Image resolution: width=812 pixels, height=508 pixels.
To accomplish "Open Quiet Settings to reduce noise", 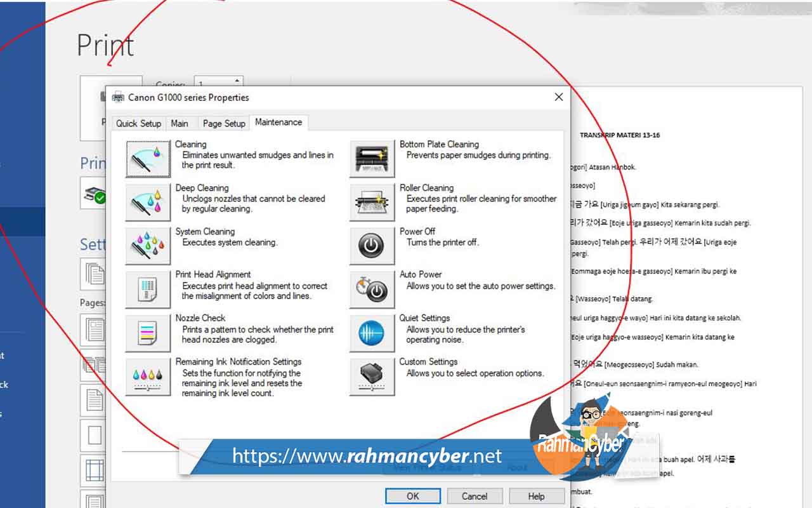I will (x=371, y=331).
